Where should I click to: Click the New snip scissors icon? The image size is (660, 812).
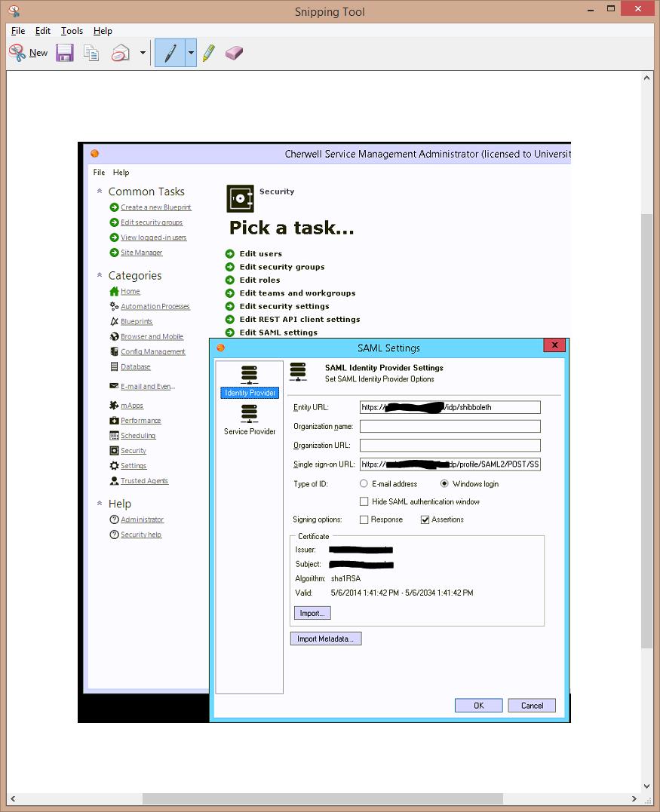click(x=17, y=53)
